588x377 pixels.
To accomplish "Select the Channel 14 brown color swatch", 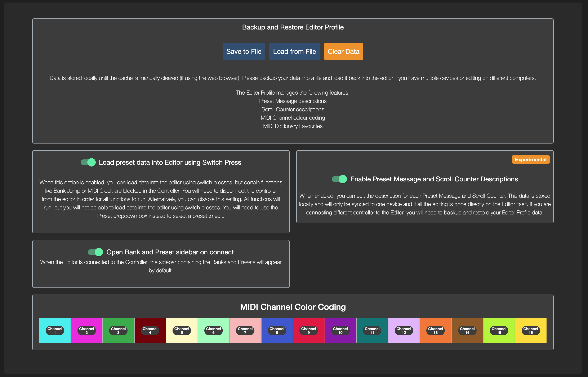I will (467, 331).
